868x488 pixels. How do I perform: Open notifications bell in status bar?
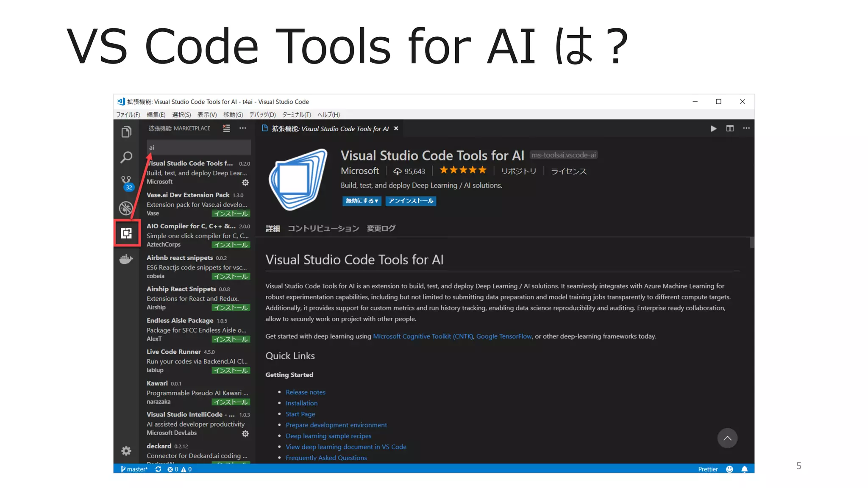pos(745,469)
